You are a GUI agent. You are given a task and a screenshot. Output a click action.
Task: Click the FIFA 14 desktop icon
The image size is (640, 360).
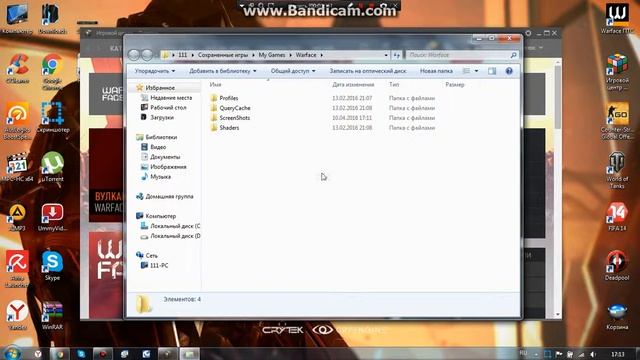tap(617, 217)
